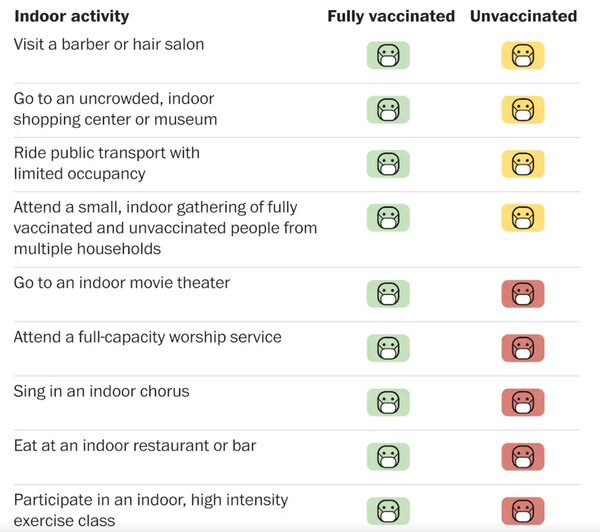Select 'Eat at an indoor restaurant or bar' label
Screen dimensions: 600x532
coord(135,446)
